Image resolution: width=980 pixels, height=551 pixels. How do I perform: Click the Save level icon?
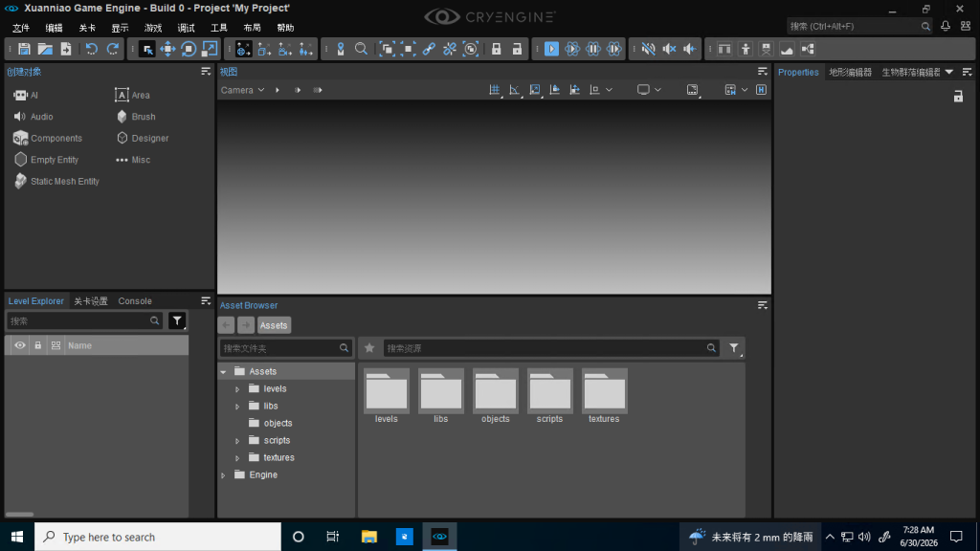point(24,49)
